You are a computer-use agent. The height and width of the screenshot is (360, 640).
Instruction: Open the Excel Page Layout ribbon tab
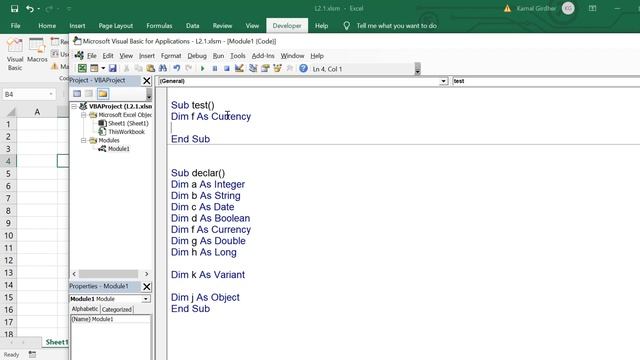[116, 26]
